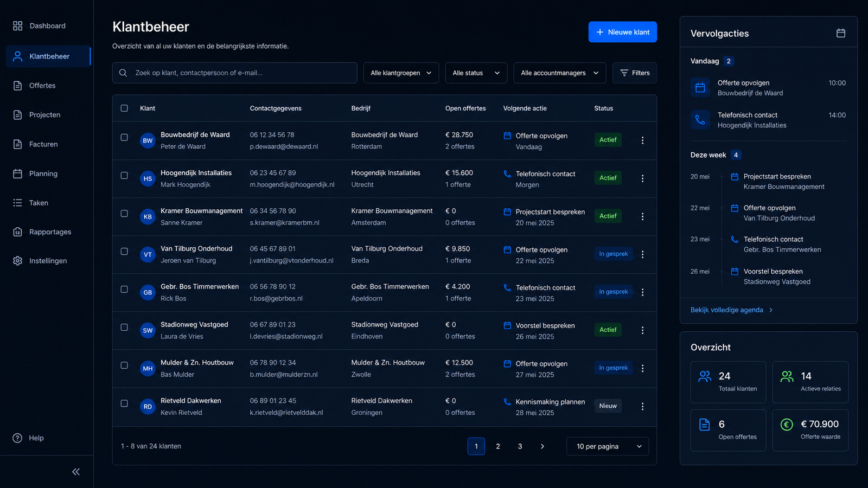The width and height of the screenshot is (868, 488).
Task: Go to next page with the arrow icon
Action: (x=542, y=446)
